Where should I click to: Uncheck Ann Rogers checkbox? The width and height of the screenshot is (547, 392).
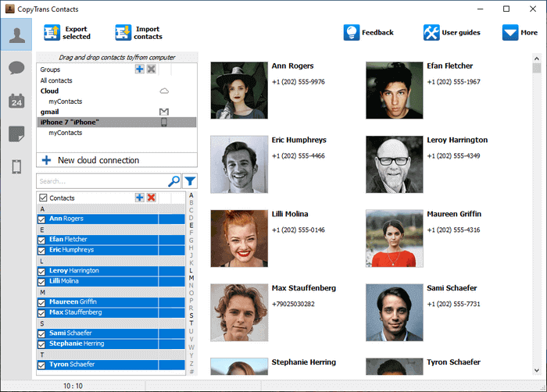[41, 219]
